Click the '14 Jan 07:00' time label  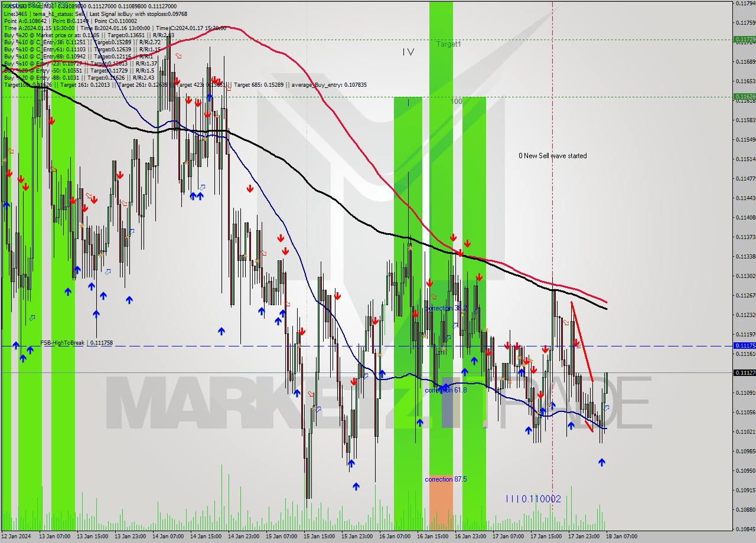(x=168, y=537)
